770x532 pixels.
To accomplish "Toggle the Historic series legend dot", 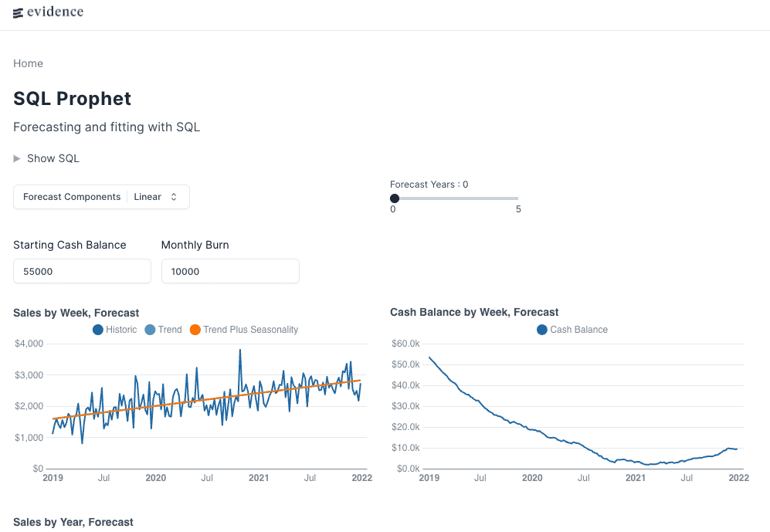I will point(98,330).
